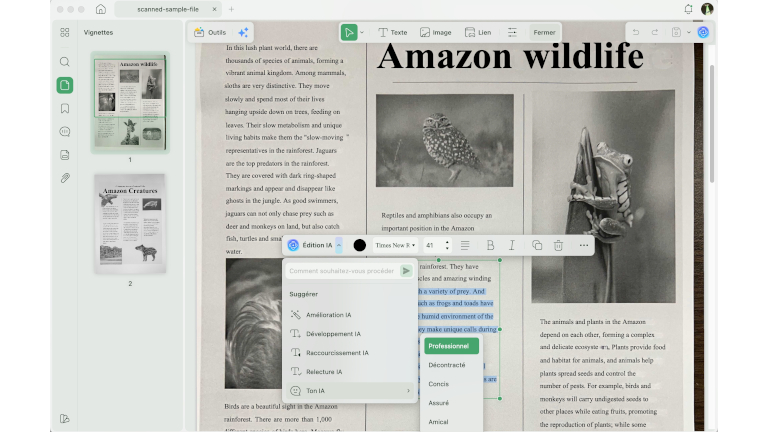Click the undo arrow icon
This screenshot has height=432, width=768.
tap(636, 32)
